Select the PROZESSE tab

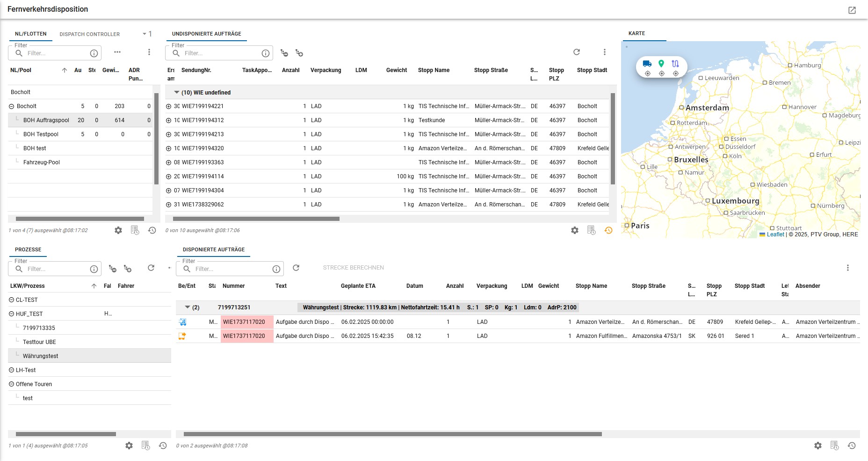pos(28,249)
